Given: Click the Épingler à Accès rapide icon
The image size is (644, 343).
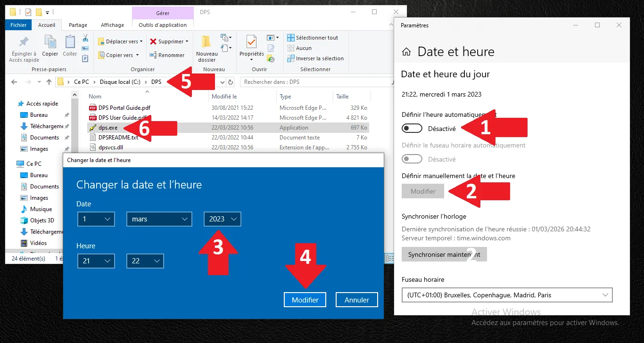Looking at the screenshot, I should pos(24,43).
